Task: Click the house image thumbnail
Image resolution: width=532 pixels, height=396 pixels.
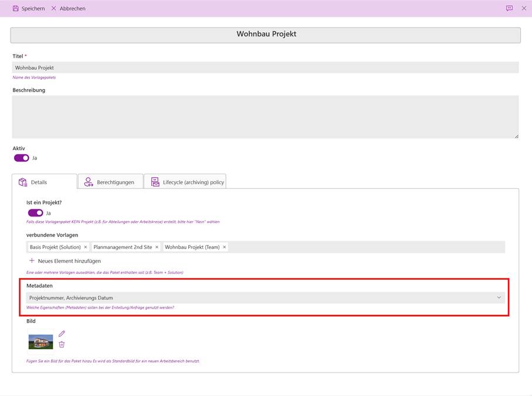Action: coord(40,341)
